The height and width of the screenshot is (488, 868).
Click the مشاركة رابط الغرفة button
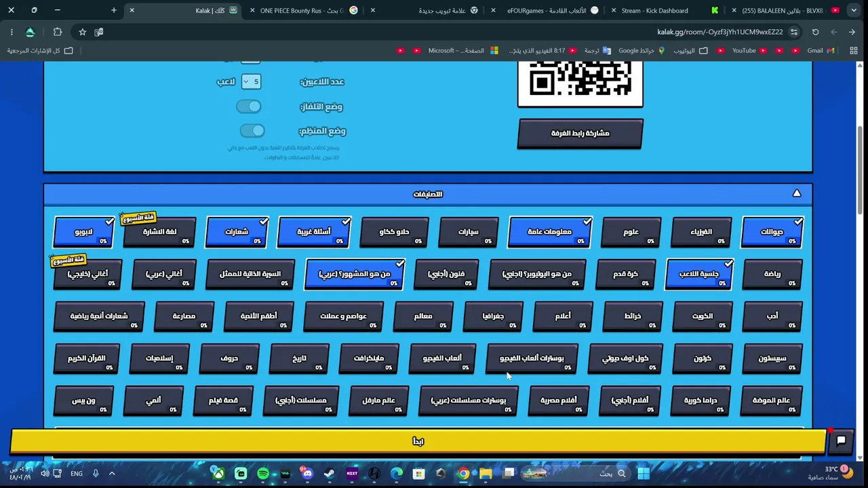point(580,134)
